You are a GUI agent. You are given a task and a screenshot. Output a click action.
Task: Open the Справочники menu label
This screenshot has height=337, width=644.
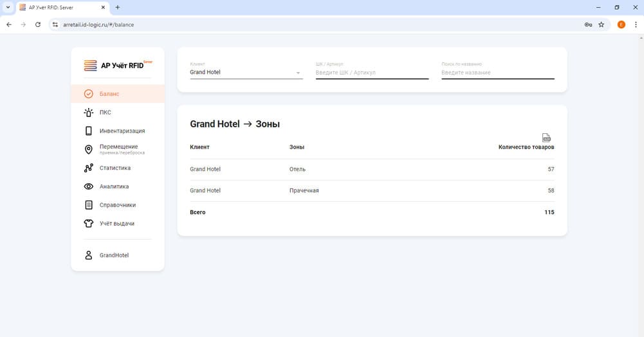(x=118, y=205)
